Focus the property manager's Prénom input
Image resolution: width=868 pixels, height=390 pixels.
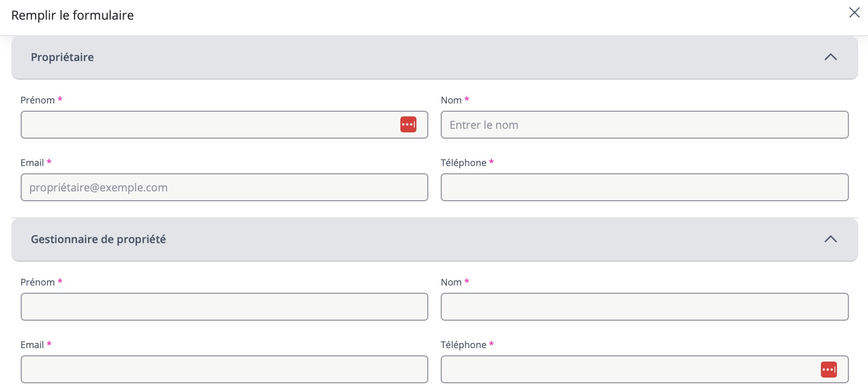coord(224,307)
